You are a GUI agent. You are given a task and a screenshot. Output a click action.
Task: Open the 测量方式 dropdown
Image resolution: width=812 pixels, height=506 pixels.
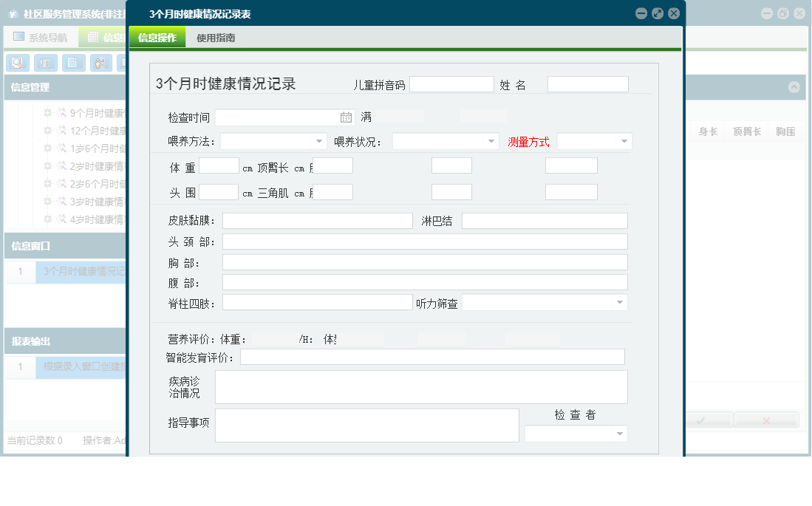[x=624, y=141]
